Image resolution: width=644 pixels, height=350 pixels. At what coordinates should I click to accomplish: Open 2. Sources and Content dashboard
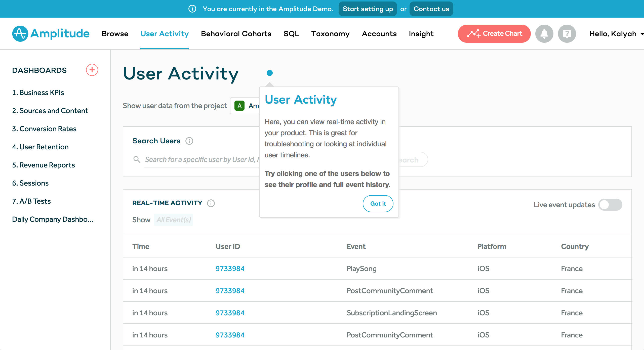pyautogui.click(x=50, y=111)
